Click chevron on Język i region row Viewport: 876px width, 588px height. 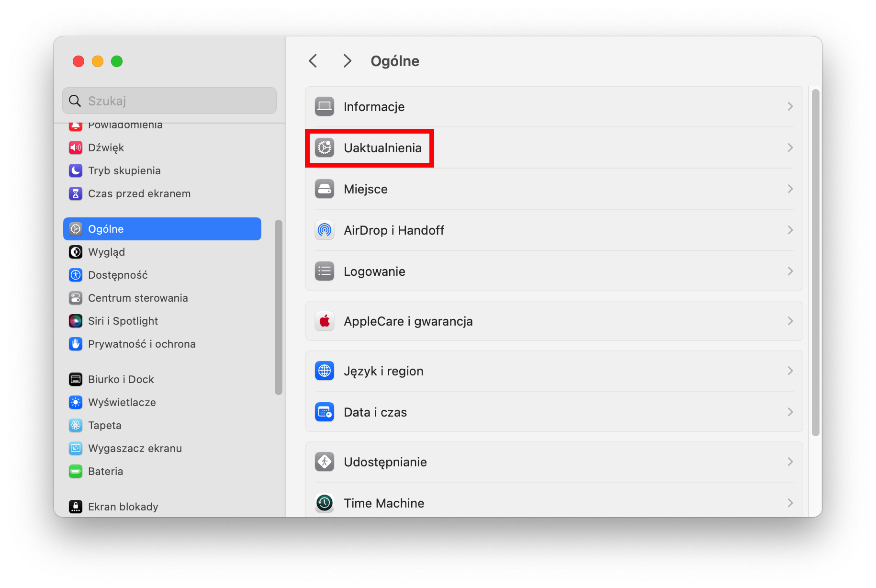[790, 371]
